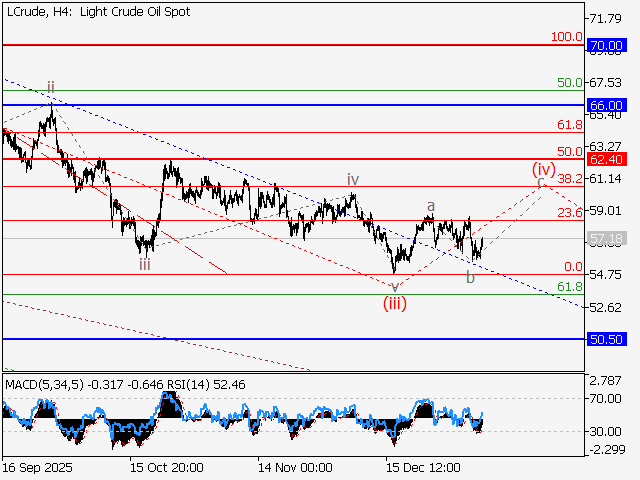
Task: Select the red (iii) wave label
Action: [x=395, y=304]
